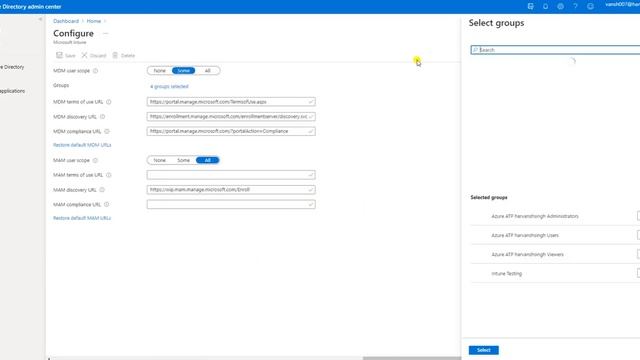The height and width of the screenshot is (360, 640).
Task: Set MAM user scope to None
Action: (160, 160)
